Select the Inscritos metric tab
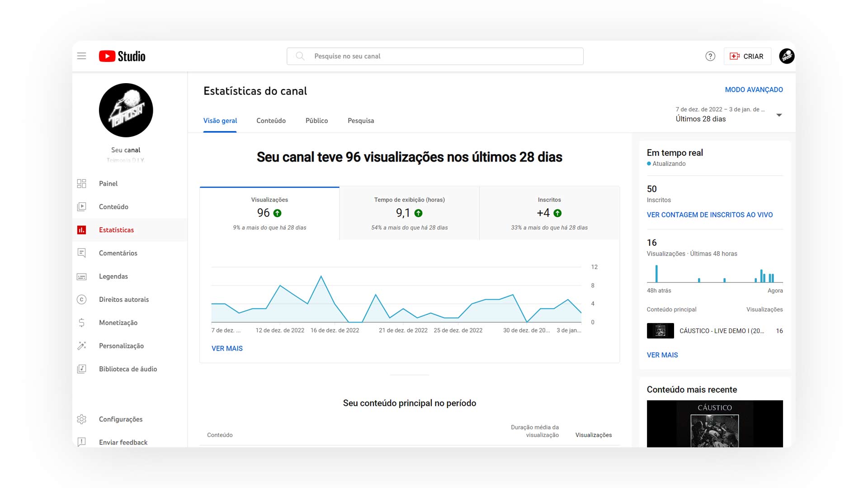Screen dimensions: 868x488 549,212
